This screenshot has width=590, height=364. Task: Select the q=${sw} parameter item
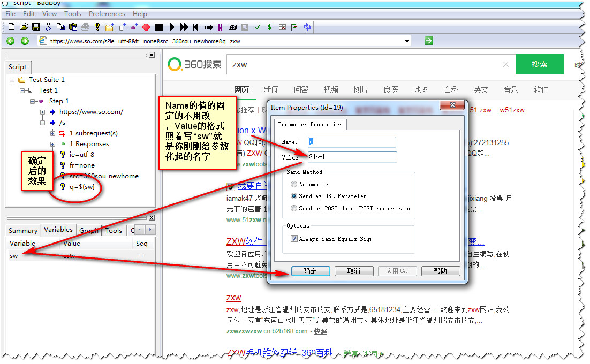(x=82, y=186)
